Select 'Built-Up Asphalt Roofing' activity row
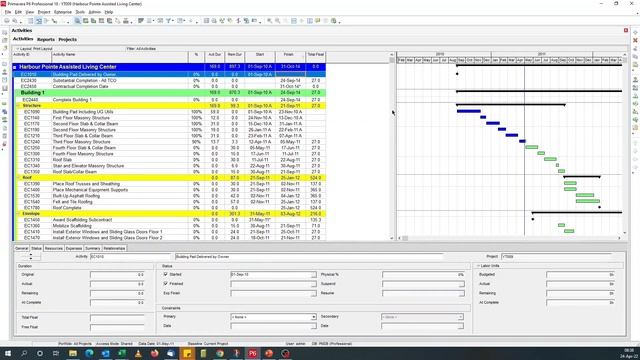Screen dimensions: 640x360 pyautogui.click(x=169, y=196)
